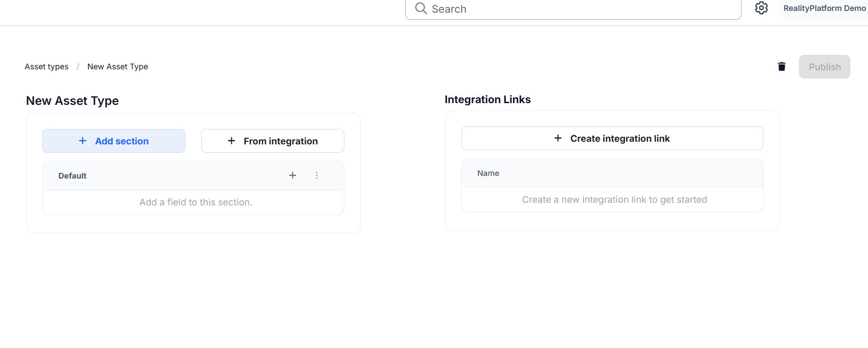This screenshot has height=348, width=868.
Task: Select the Default section title
Action: 72,176
